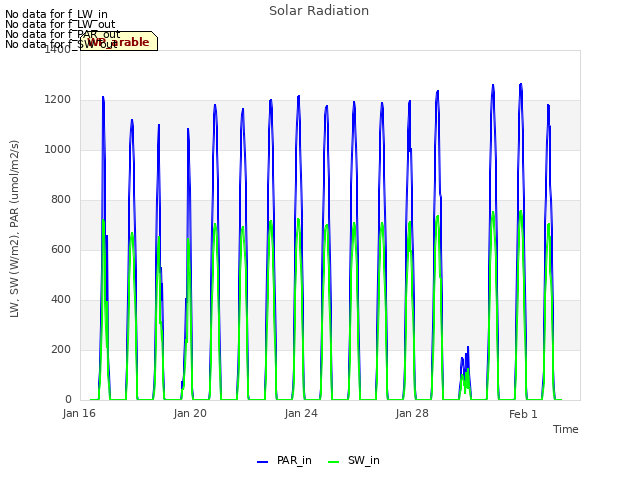This screenshot has height=480, width=640.
Task: Click the Time axis title
Action: coord(566,429)
